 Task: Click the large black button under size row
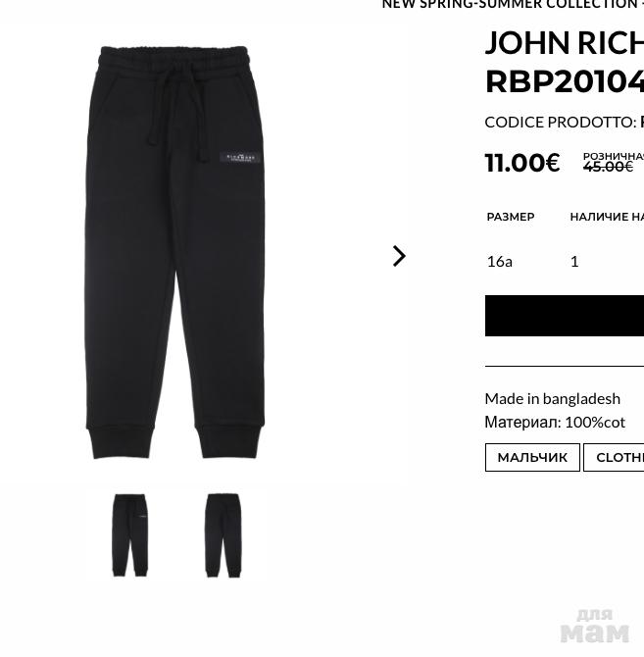pos(565,316)
